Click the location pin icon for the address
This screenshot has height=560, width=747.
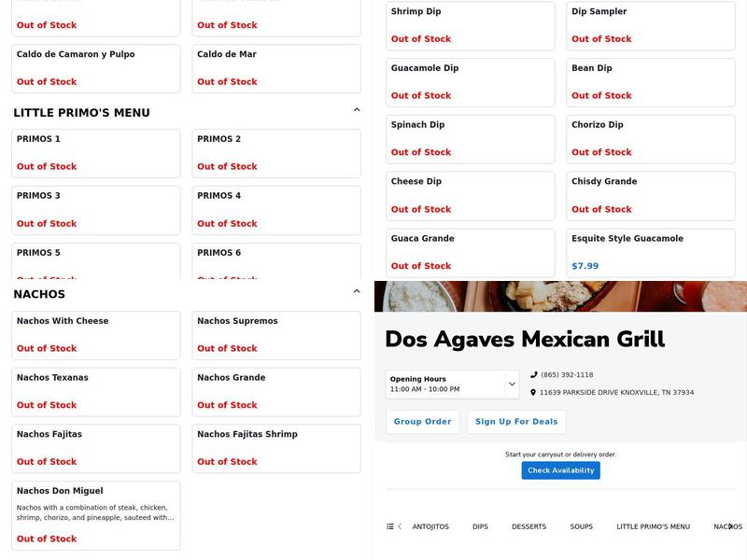point(535,392)
